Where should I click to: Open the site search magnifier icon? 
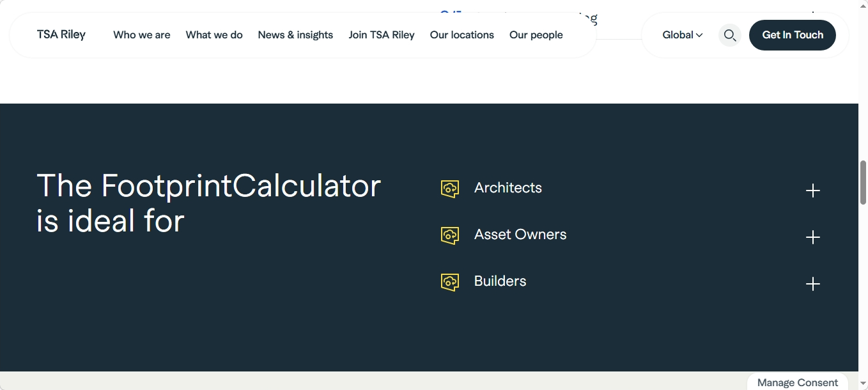pos(730,35)
